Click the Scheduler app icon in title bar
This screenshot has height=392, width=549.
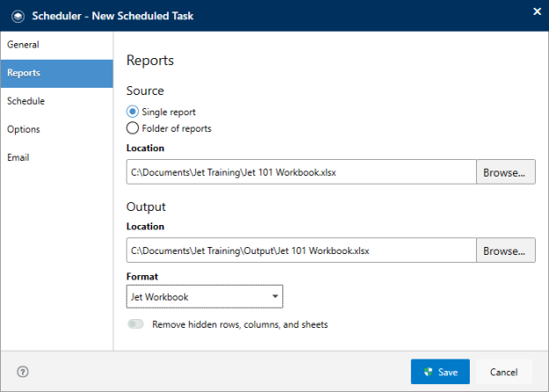[x=18, y=16]
